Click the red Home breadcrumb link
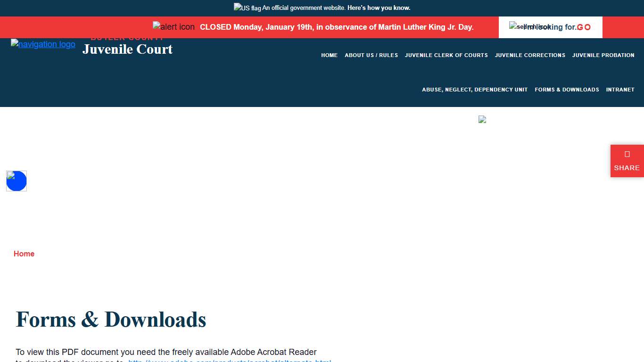This screenshot has width=644, height=362. coord(24,254)
